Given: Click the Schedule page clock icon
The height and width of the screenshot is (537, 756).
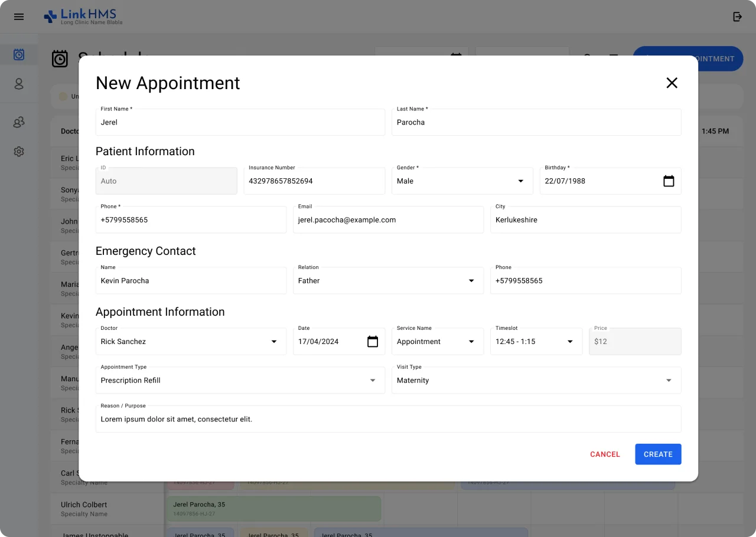Looking at the screenshot, I should click(x=60, y=58).
